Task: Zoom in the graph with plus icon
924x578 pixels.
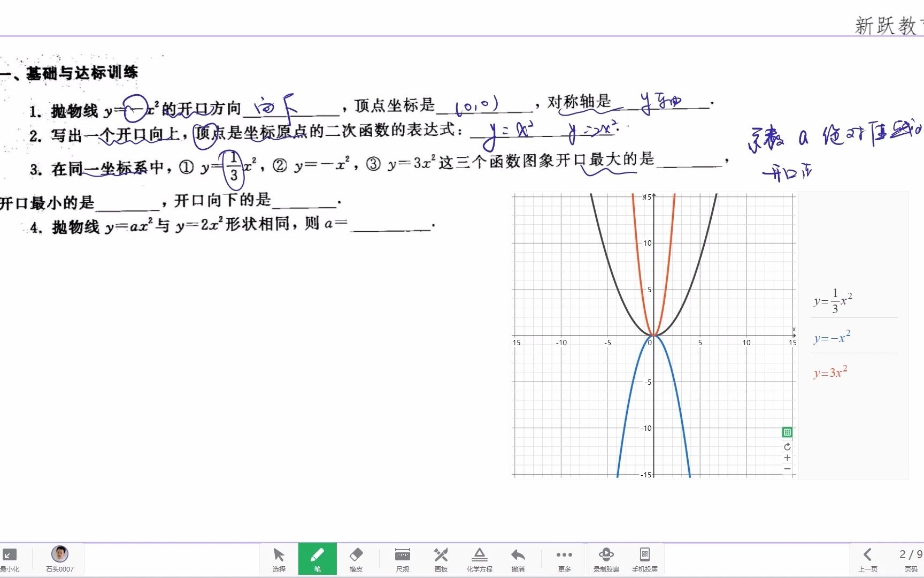Action: [787, 458]
